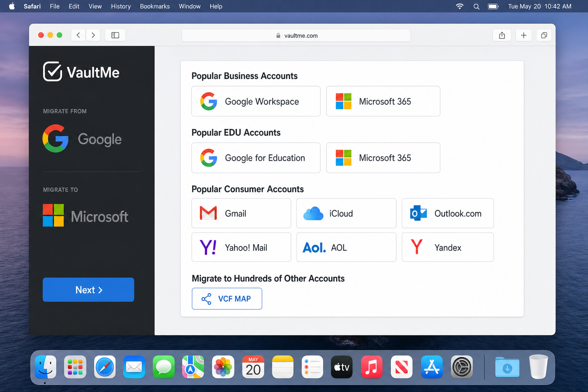Toggle the Safari sidebar button
Image resolution: width=588 pixels, height=392 pixels.
115,35
